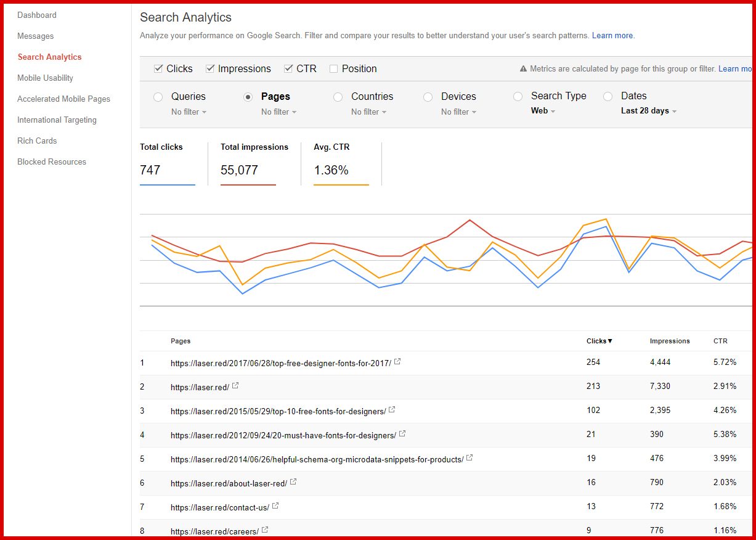Click the Avg. CTR 1.36% metric

pyautogui.click(x=341, y=163)
